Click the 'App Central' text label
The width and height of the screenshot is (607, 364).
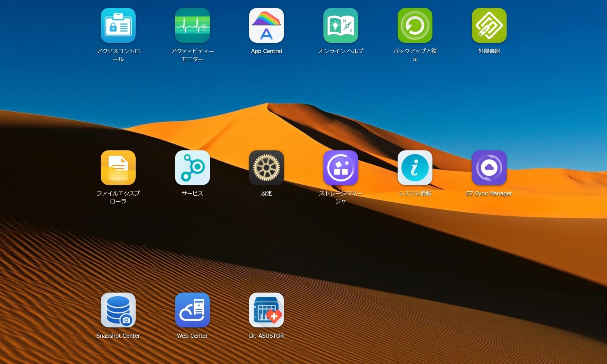(266, 51)
